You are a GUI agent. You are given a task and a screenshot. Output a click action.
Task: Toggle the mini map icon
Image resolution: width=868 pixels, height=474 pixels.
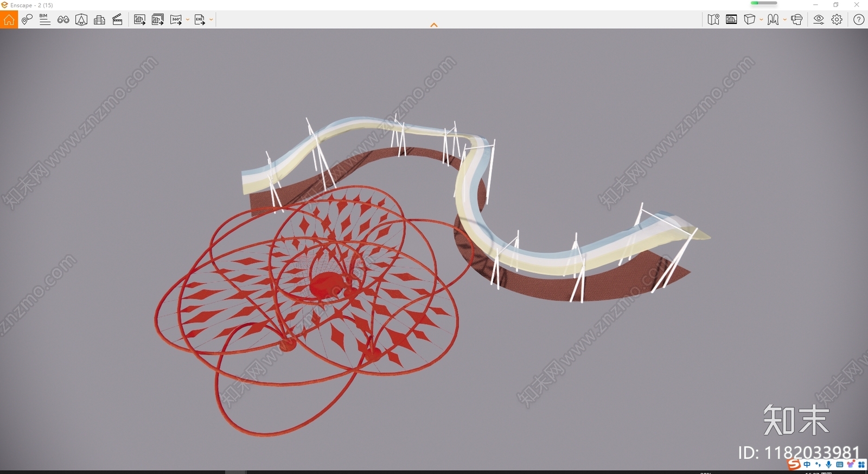click(x=713, y=20)
